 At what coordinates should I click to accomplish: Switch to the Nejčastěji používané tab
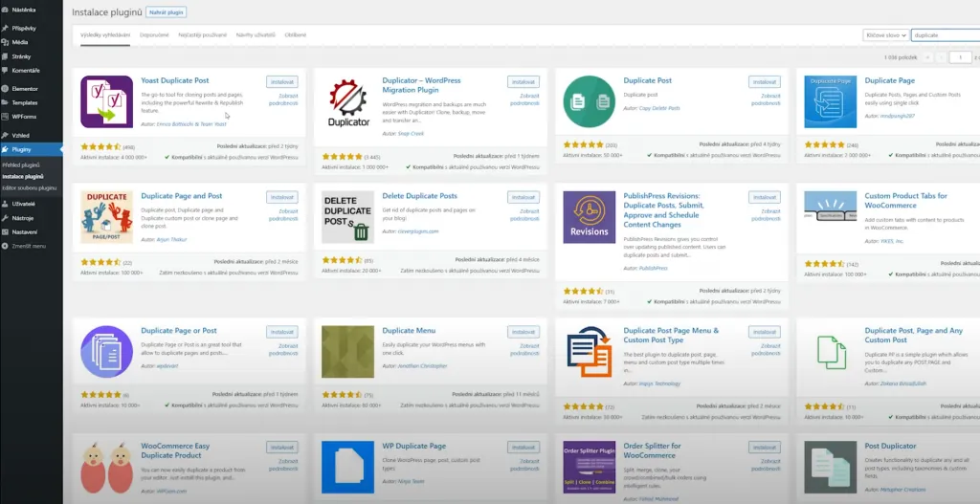(x=203, y=35)
